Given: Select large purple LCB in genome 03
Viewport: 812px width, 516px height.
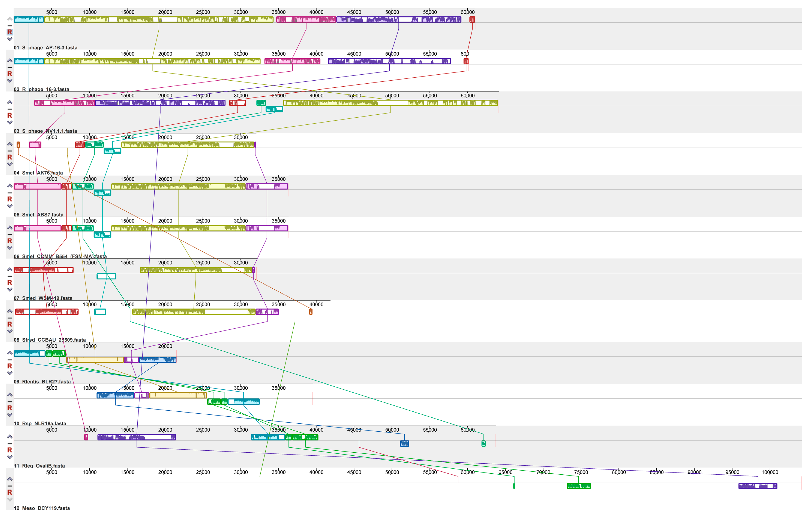Looking at the screenshot, I should pyautogui.click(x=160, y=103).
